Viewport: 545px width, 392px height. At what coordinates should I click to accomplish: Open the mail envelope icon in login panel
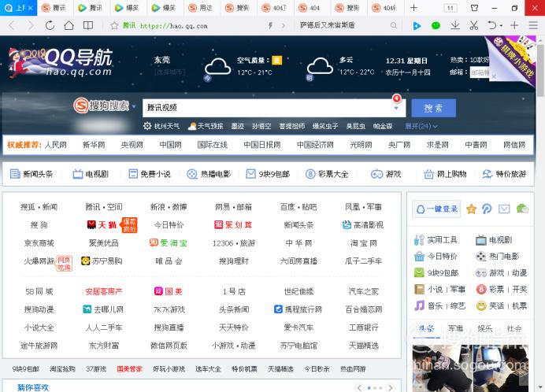[504, 209]
